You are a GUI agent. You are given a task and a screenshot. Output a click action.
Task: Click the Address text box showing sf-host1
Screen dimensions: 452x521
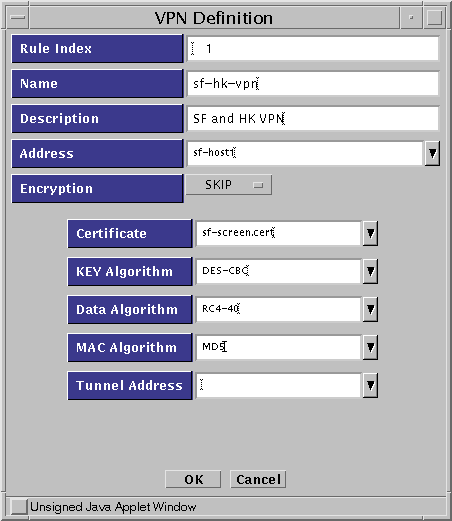(x=305, y=153)
